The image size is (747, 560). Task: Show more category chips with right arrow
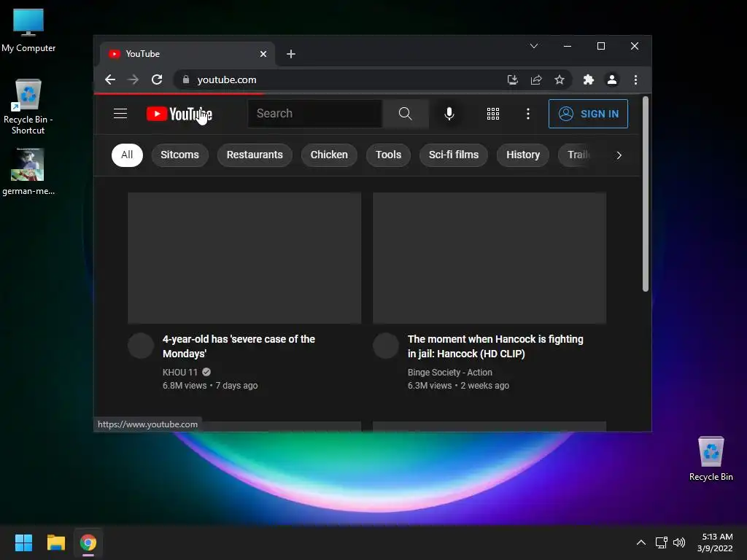click(x=619, y=155)
